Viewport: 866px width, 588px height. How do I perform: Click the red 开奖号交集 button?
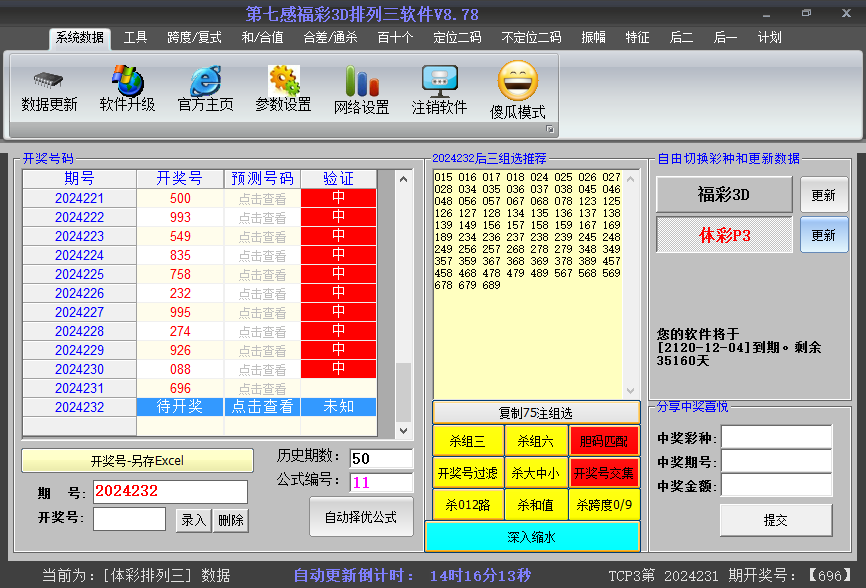pos(604,473)
